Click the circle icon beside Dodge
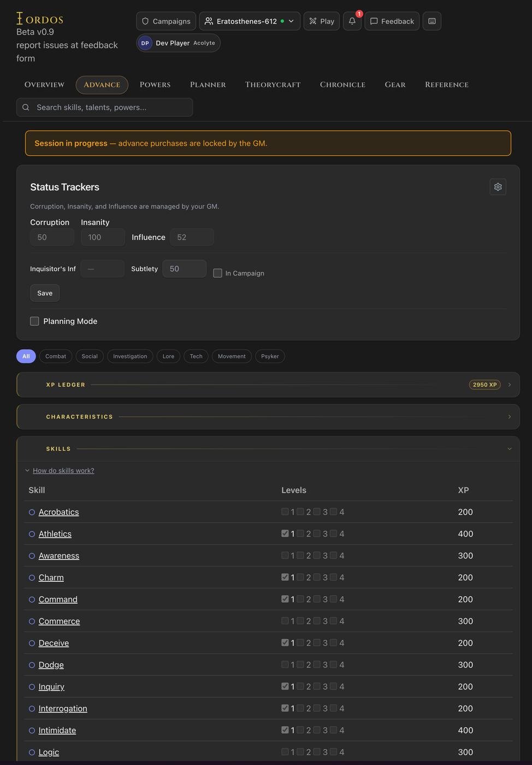 (x=32, y=665)
